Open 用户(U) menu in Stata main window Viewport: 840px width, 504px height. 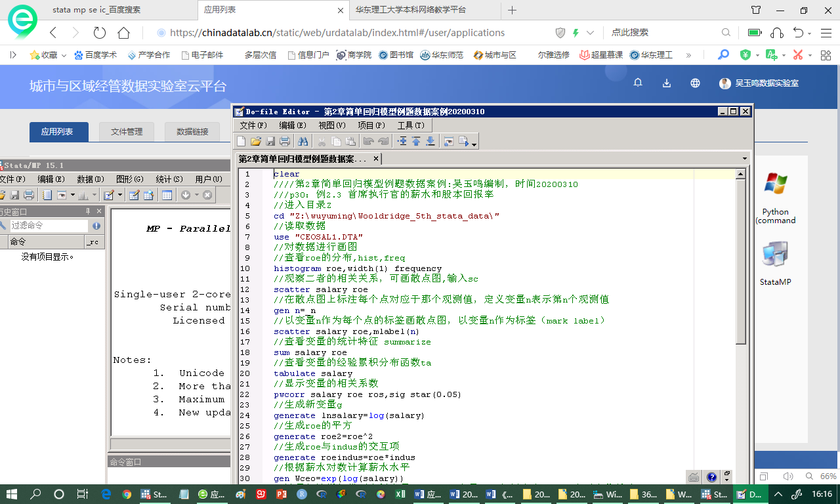click(209, 179)
